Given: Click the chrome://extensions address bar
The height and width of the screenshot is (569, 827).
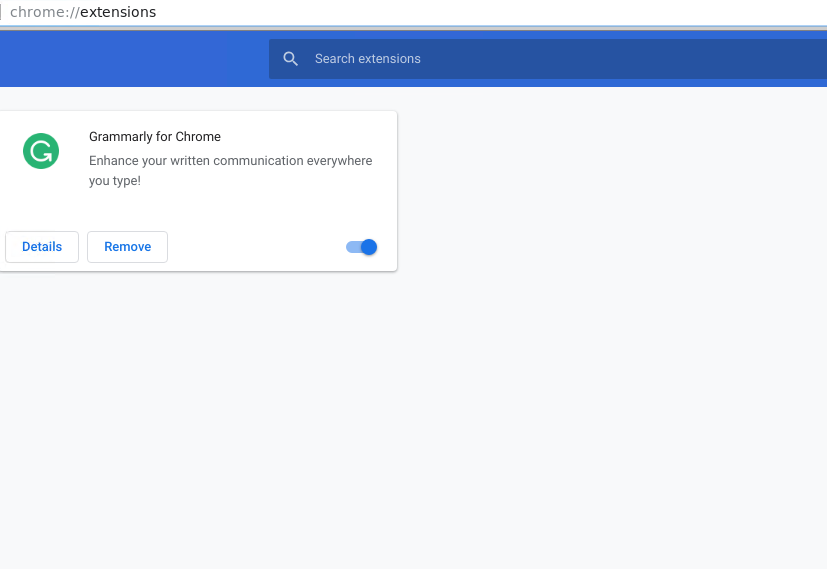Looking at the screenshot, I should click(414, 12).
